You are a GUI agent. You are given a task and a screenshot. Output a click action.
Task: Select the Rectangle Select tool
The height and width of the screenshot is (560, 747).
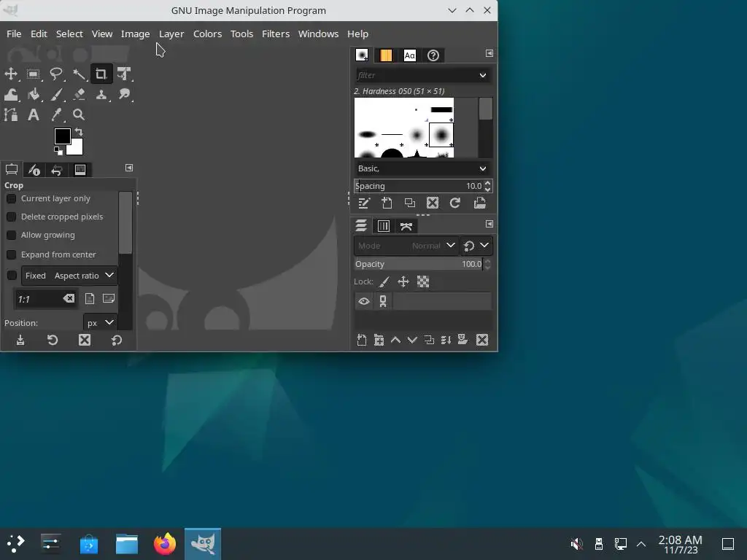point(34,74)
